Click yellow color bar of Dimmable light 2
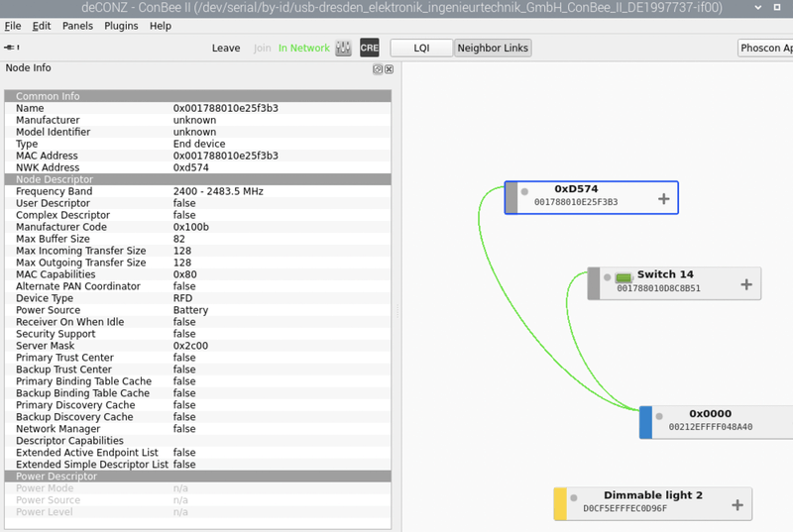The height and width of the screenshot is (532, 793). 560,503
